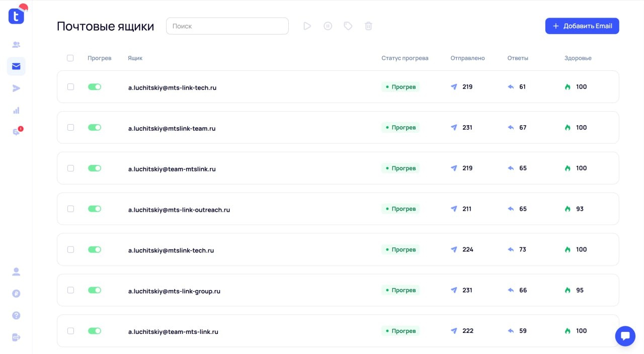
Task: Open the a.luchitskiy@mts-link-group.ru mailbox
Action: coord(174,291)
